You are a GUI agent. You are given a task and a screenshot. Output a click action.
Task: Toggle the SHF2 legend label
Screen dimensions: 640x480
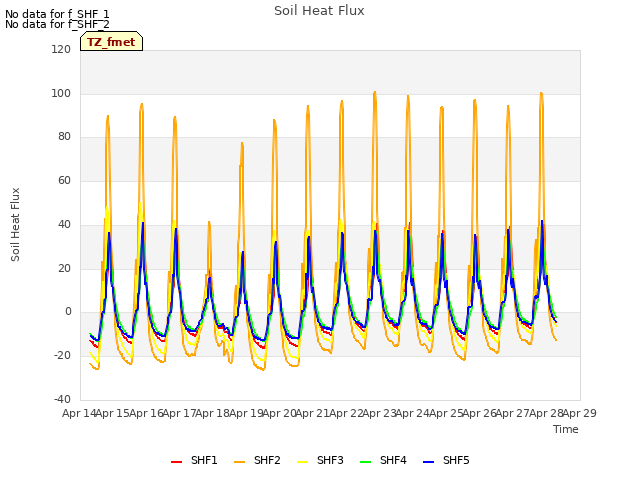click(x=267, y=460)
